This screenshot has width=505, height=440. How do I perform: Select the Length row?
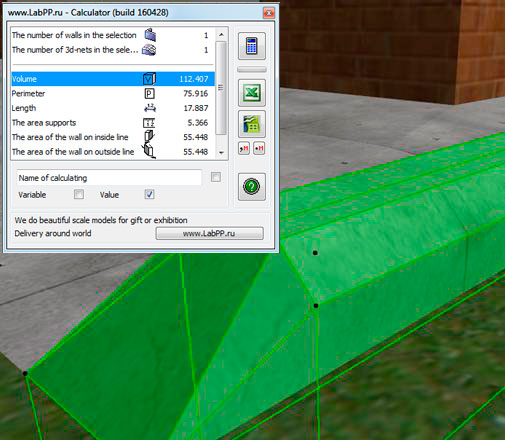(x=113, y=108)
